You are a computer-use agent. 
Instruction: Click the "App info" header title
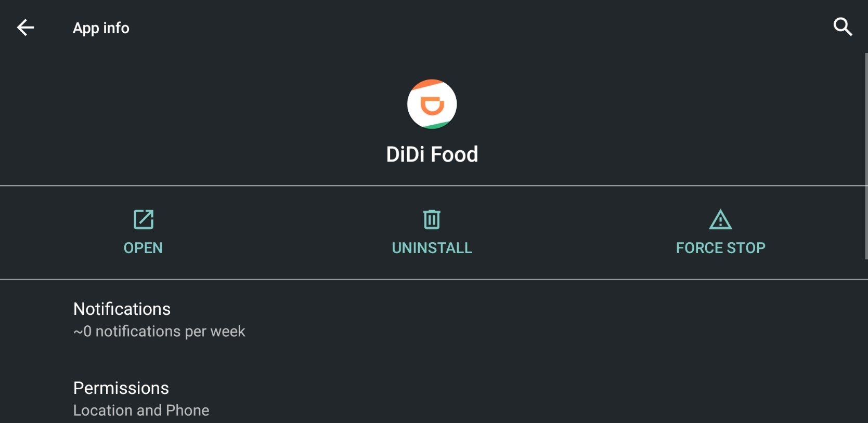[101, 28]
